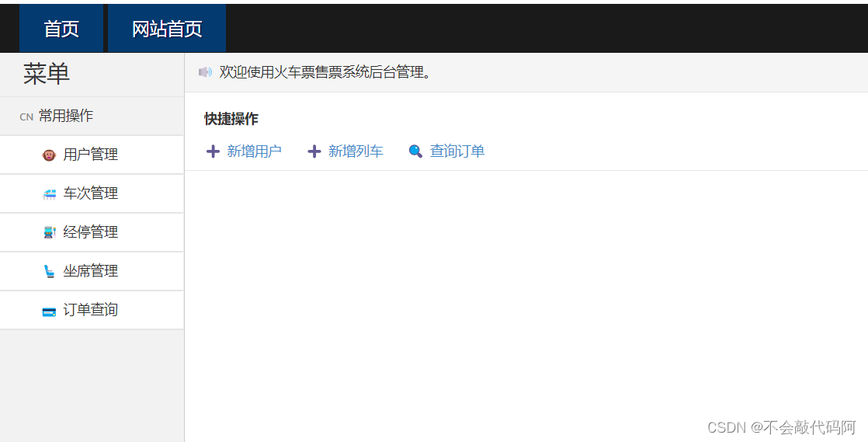Viewport: 868px width, 442px height.
Task: Choose 坐席管理 menu entry
Action: (92, 271)
